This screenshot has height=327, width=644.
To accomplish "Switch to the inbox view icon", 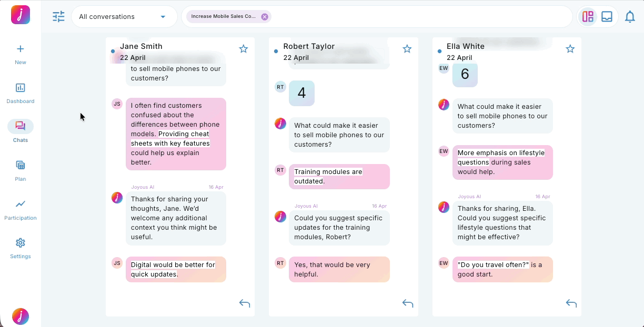I will click(607, 17).
